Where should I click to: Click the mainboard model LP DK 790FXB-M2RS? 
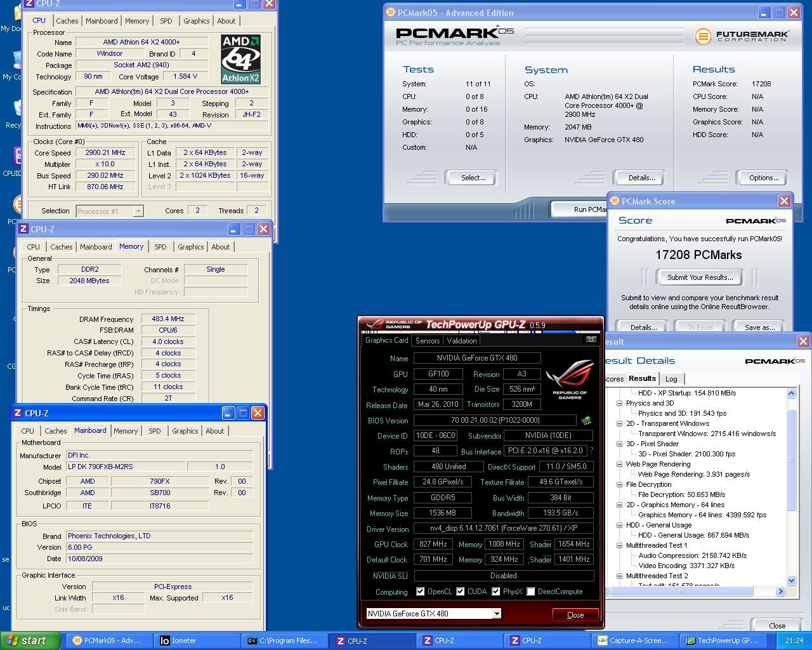(126, 467)
